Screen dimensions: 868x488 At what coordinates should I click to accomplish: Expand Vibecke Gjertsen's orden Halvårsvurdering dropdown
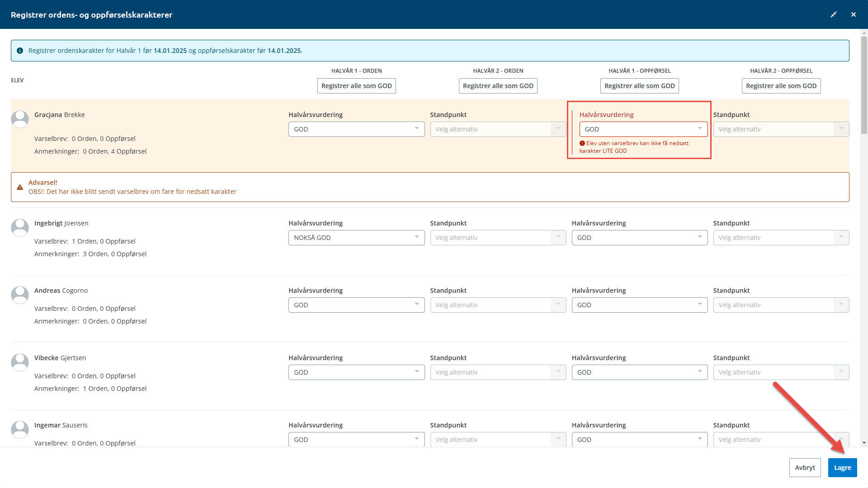pyautogui.click(x=356, y=372)
